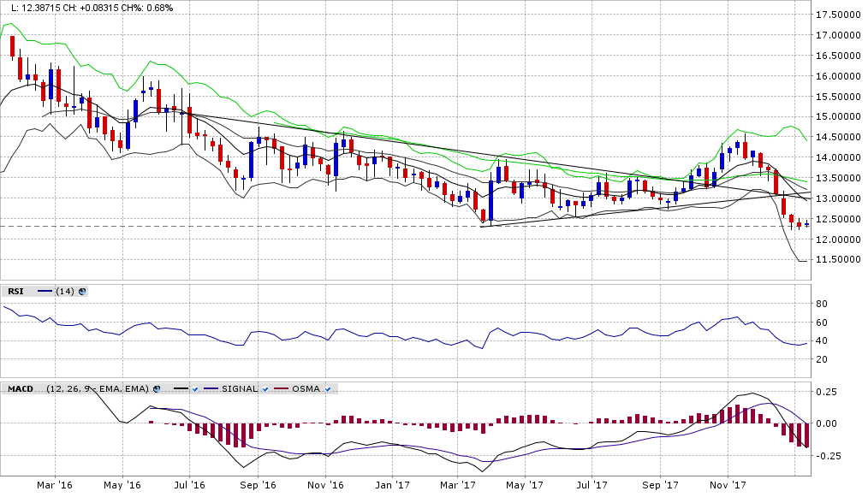The height and width of the screenshot is (497, 868).
Task: Toggle the MACD black line checkbox
Action: [195, 389]
